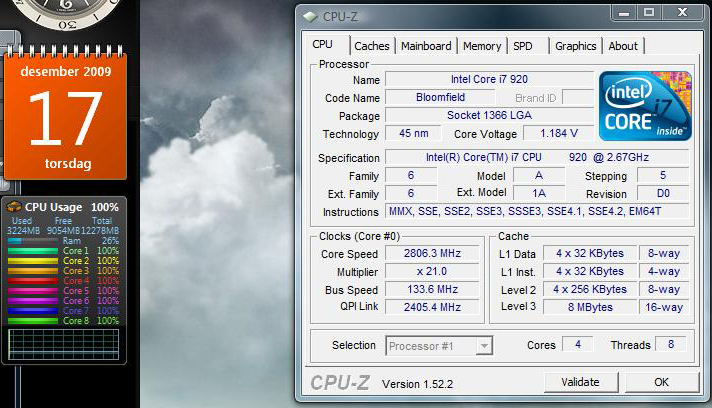Click the Ext. Model value 1A
This screenshot has width=712, height=408.
(539, 194)
